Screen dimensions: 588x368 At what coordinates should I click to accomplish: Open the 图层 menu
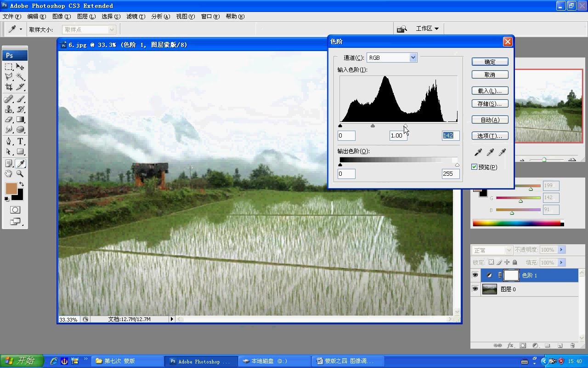coord(86,16)
